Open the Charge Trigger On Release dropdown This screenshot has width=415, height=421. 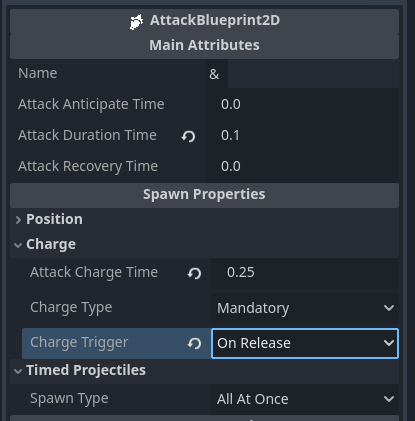click(x=305, y=343)
